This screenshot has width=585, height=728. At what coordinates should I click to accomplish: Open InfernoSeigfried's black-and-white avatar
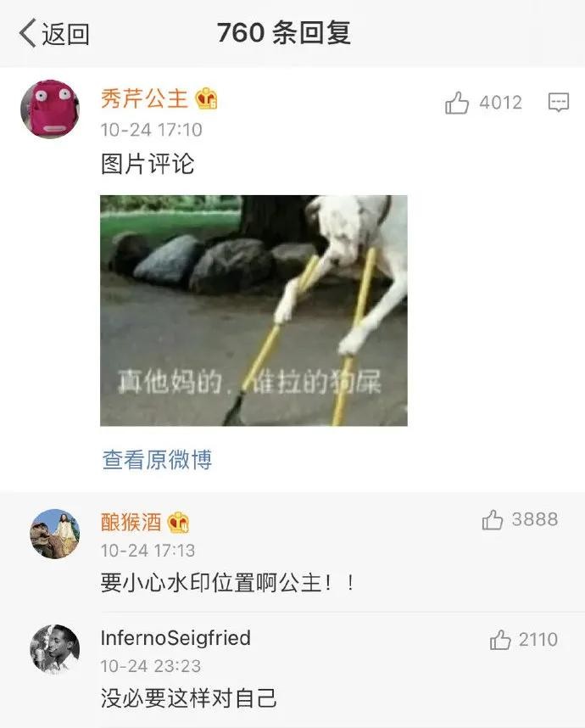55,649
